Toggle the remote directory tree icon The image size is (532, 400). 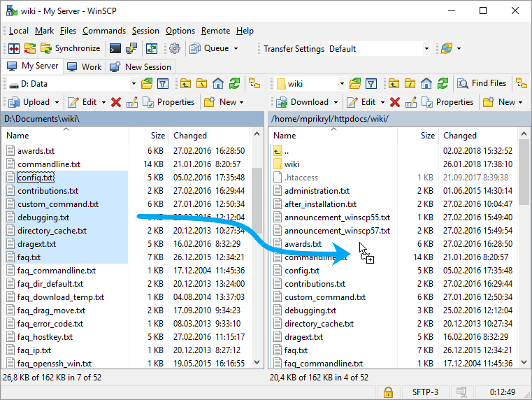click(x=522, y=83)
